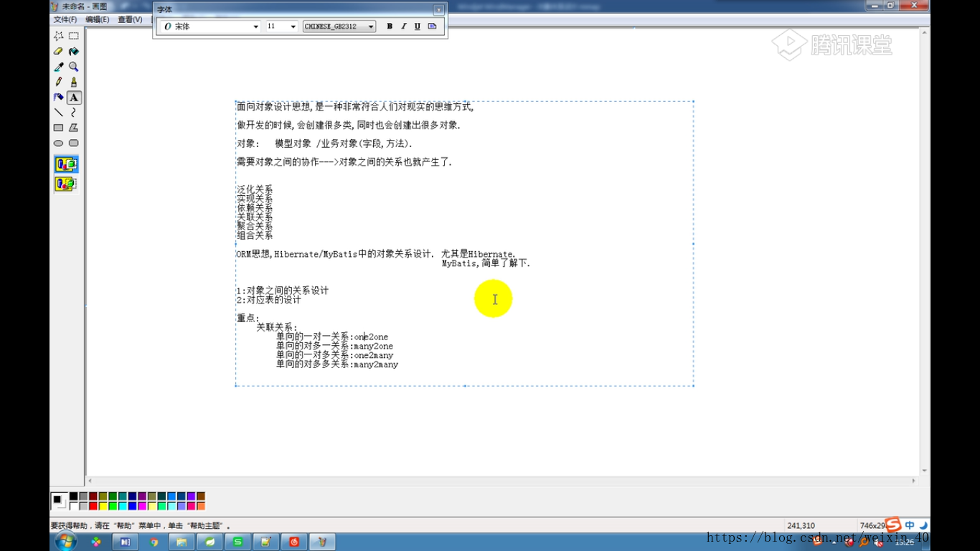Open the 查看(V) menu
Image resolution: width=980 pixels, height=551 pixels.
coord(130,19)
